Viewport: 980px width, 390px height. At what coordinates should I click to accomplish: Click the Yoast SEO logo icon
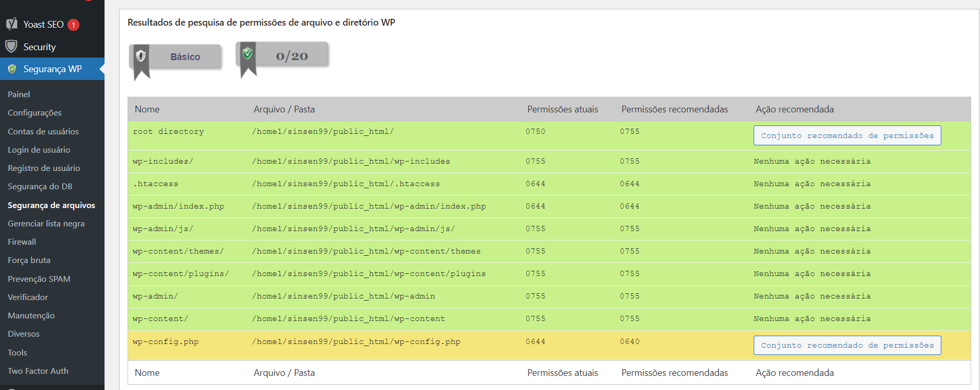coord(11,24)
